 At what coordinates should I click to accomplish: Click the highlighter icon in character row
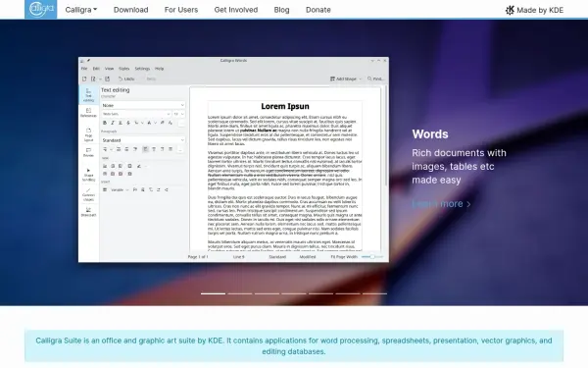pyautogui.click(x=163, y=123)
